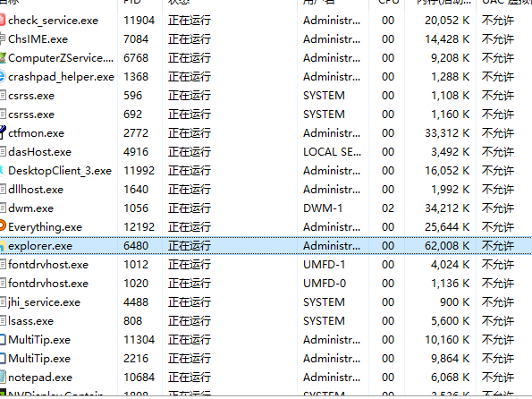Screen dimensions: 532x399
Task: Select the ctfmon.exe pen icon
Action: pos(3,132)
